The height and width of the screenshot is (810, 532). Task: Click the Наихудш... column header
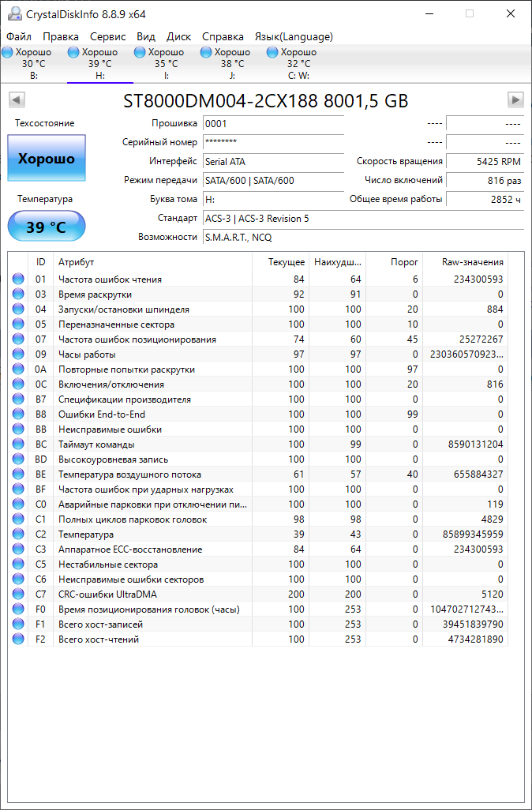(337, 262)
